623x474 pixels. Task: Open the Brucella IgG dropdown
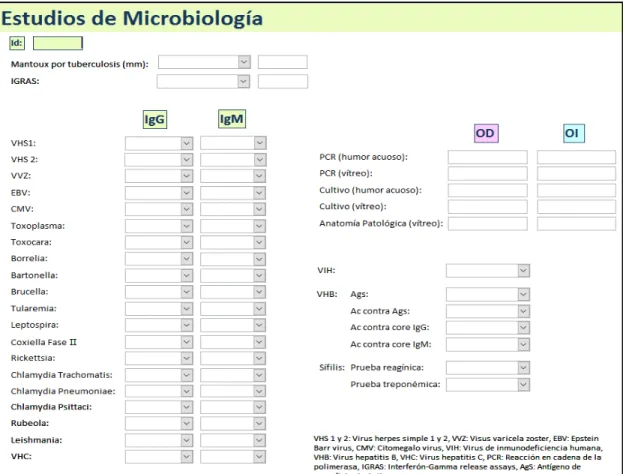(x=187, y=292)
